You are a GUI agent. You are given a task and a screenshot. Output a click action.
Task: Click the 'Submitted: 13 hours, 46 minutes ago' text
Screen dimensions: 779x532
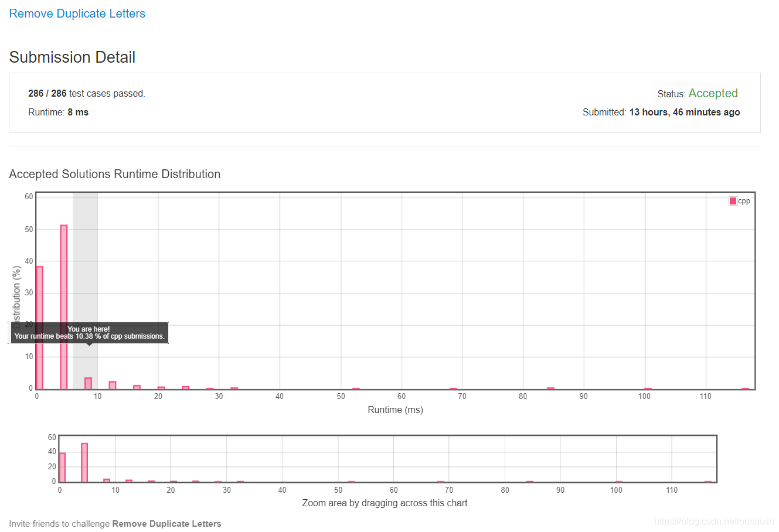tap(661, 112)
